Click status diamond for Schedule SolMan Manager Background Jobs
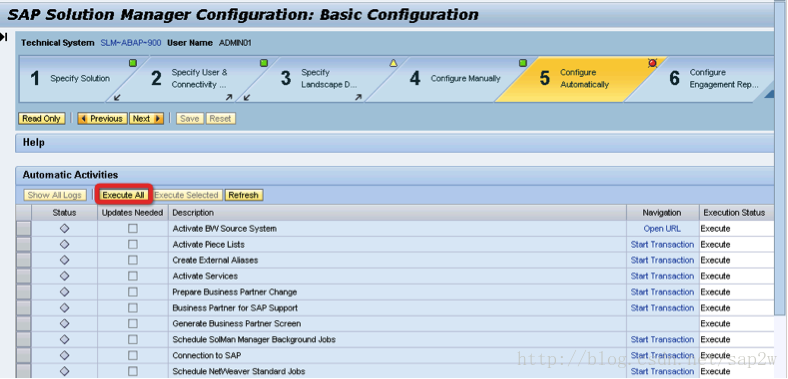Image resolution: width=788 pixels, height=379 pixels. tap(64, 339)
